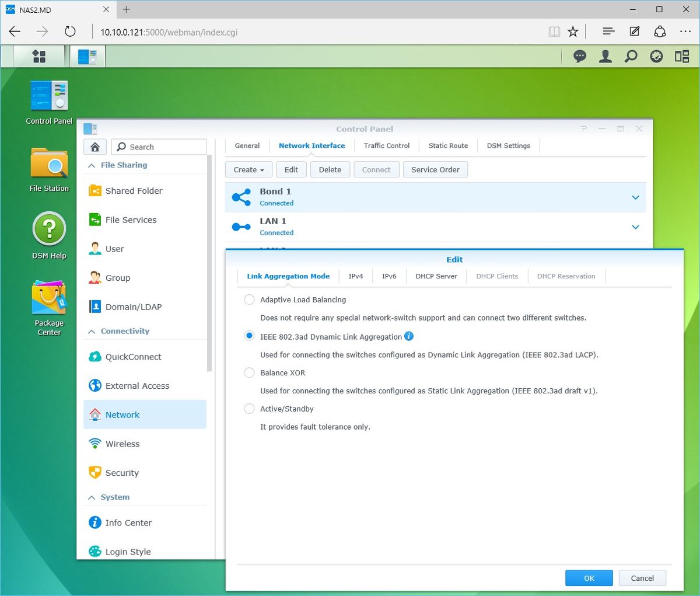Collapse the Connectivity section
The width and height of the screenshot is (700, 596).
[x=92, y=332]
